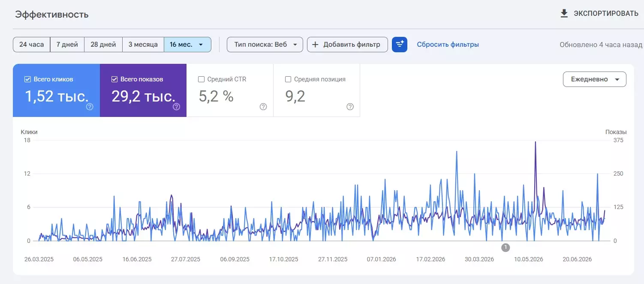
Task: Click the 20.06.2026 date label
Action: click(x=577, y=260)
